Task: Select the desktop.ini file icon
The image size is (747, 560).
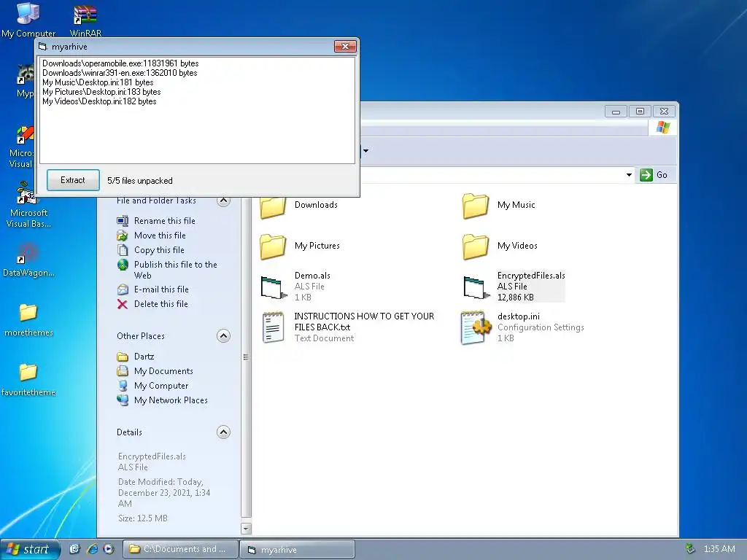Action: click(476, 327)
